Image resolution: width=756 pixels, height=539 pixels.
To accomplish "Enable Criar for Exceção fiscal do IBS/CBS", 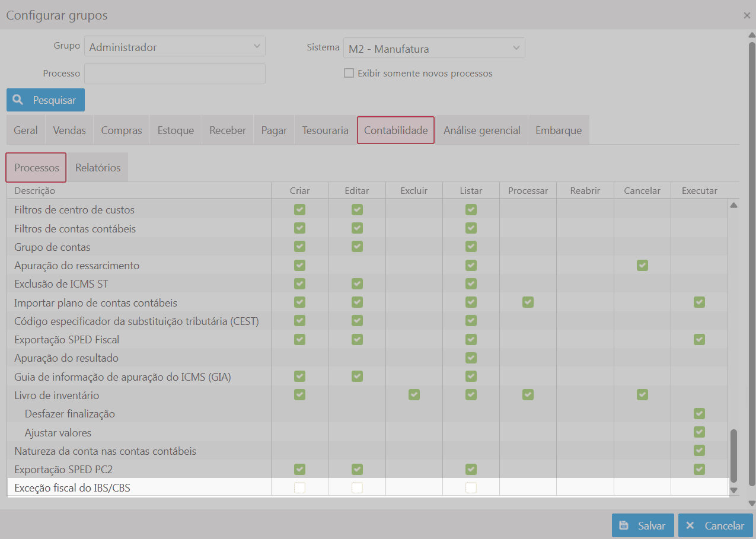I will pyautogui.click(x=299, y=487).
